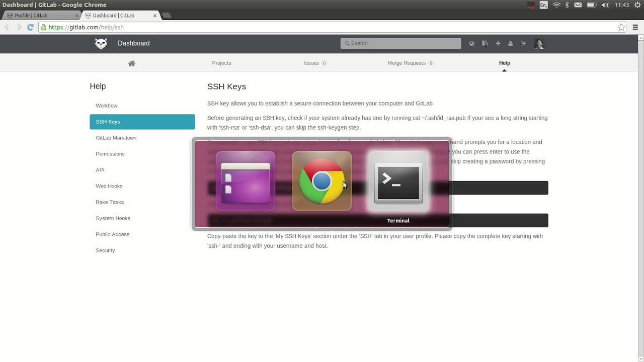Open the mail indicator icon

578,5
